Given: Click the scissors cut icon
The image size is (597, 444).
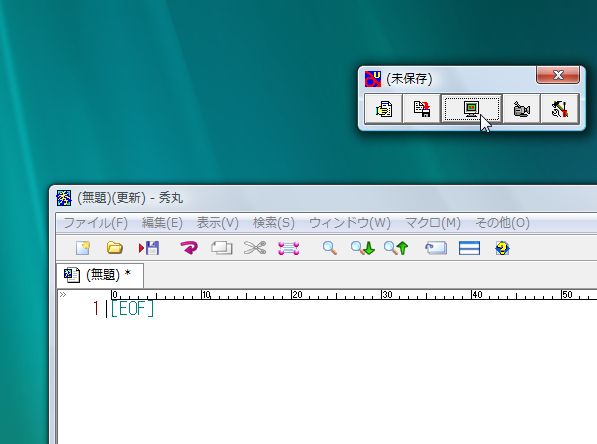Looking at the screenshot, I should [255, 248].
